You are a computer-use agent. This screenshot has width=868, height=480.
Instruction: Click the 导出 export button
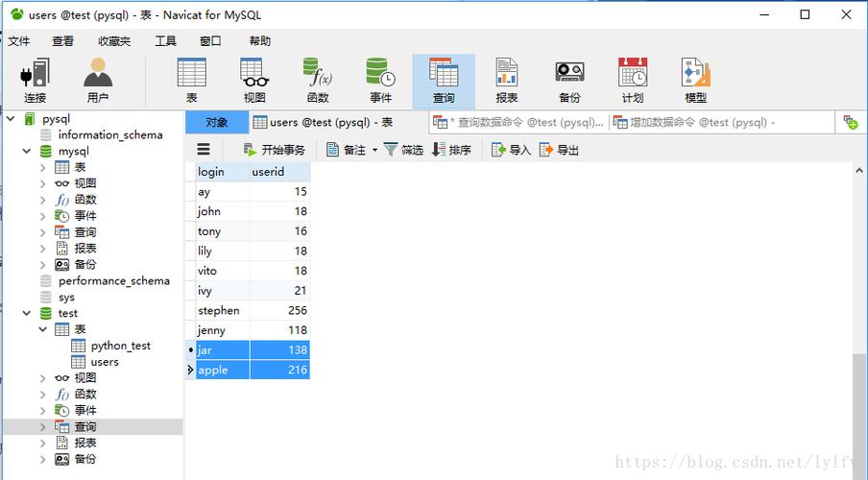[x=559, y=150]
